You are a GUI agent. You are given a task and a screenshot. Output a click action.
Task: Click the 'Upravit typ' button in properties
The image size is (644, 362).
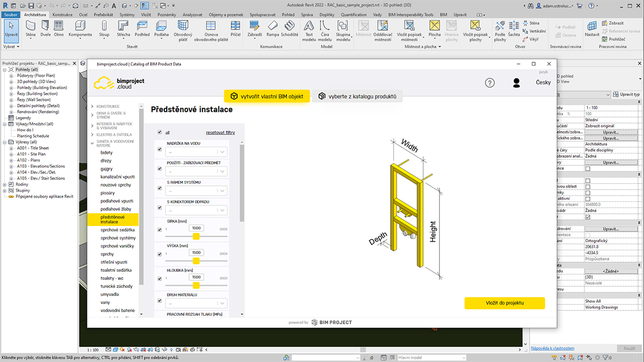click(x=626, y=95)
